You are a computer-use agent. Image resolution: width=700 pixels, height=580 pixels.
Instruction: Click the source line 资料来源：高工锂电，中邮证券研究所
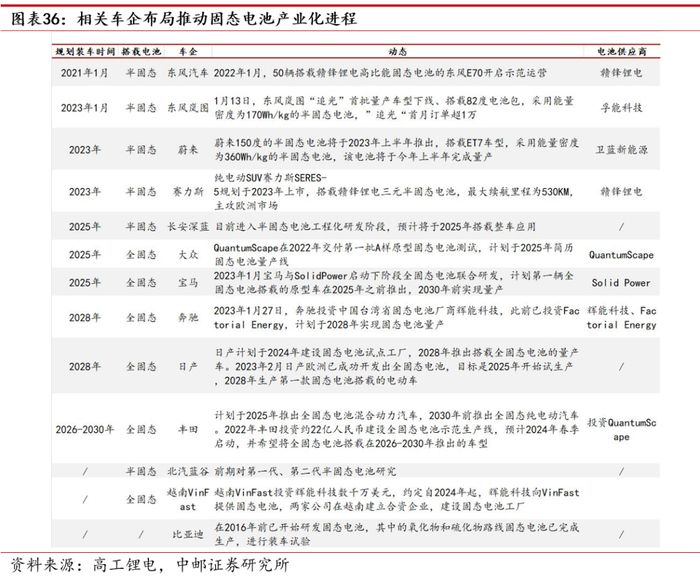coord(150,565)
